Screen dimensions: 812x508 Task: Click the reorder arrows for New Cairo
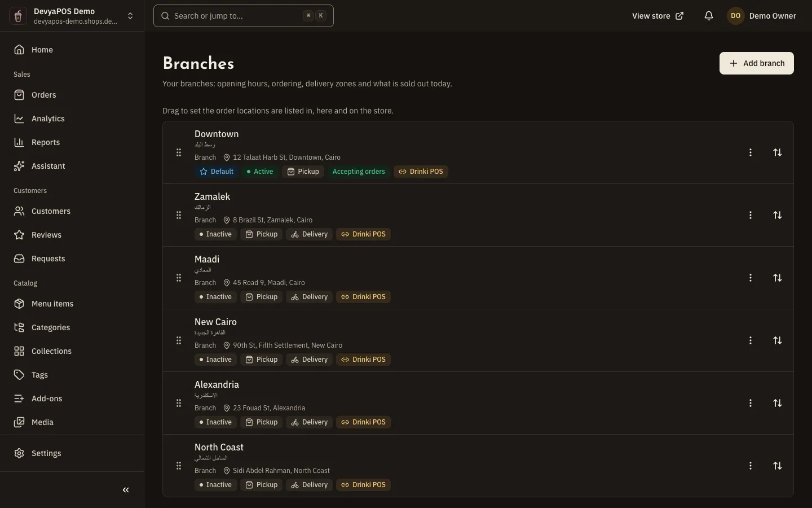778,340
